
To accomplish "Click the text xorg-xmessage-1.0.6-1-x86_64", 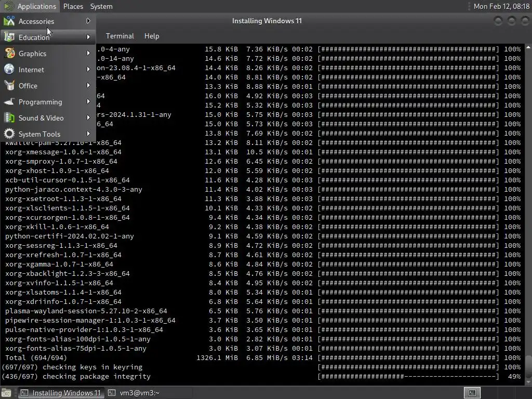I will pyautogui.click(x=63, y=152).
